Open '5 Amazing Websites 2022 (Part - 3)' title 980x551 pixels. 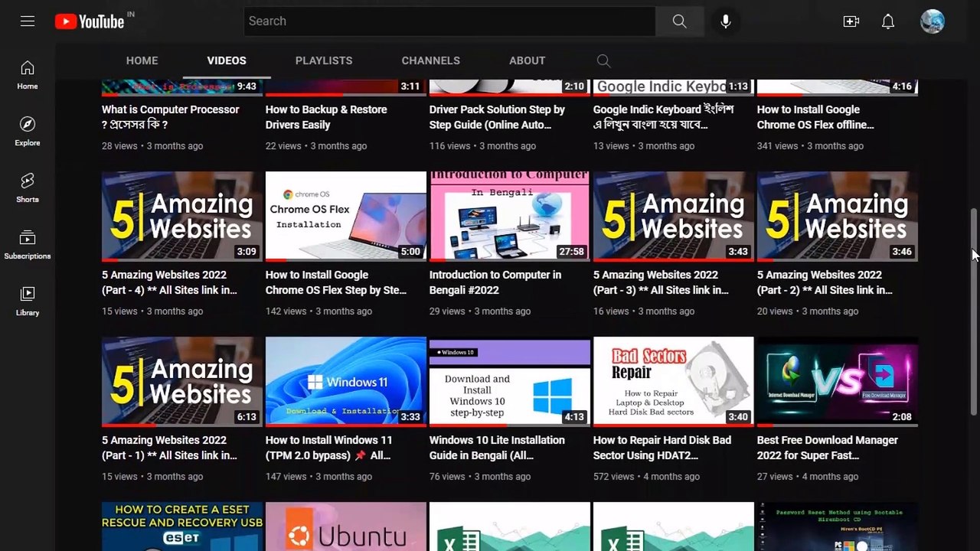click(661, 282)
